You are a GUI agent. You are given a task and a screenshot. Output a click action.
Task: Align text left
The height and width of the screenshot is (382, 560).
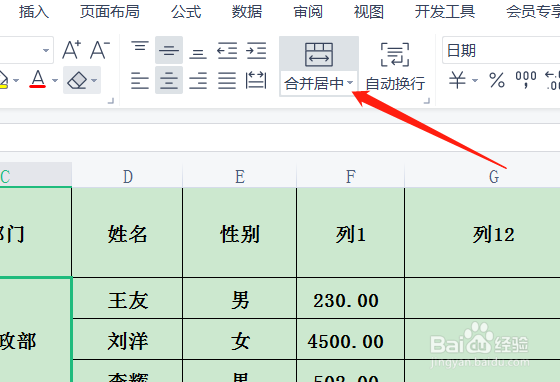pyautogui.click(x=140, y=80)
